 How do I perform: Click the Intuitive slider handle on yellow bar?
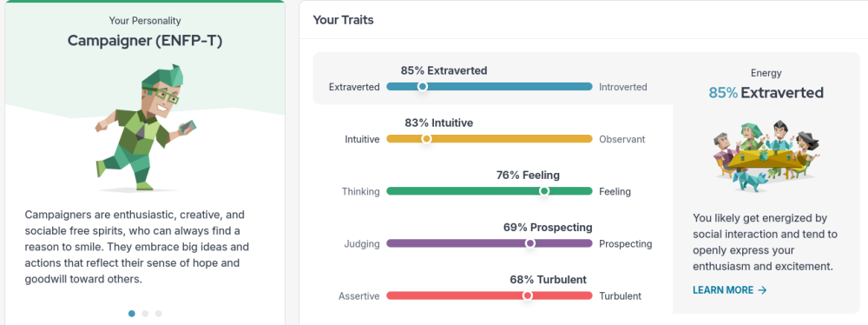(x=426, y=139)
